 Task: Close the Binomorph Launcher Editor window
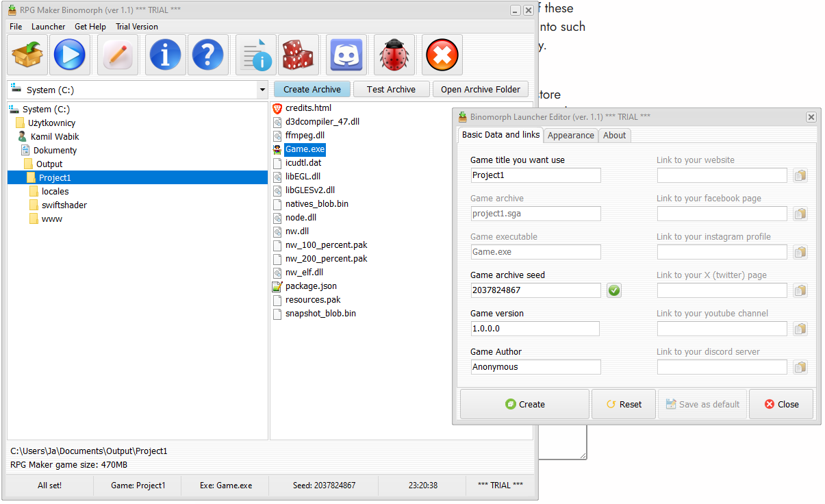[811, 117]
